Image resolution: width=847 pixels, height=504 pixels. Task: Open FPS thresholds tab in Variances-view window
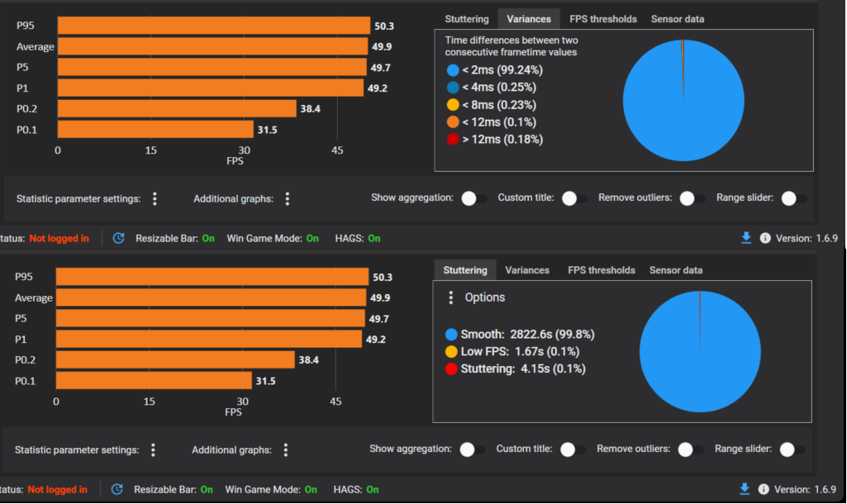tap(603, 19)
